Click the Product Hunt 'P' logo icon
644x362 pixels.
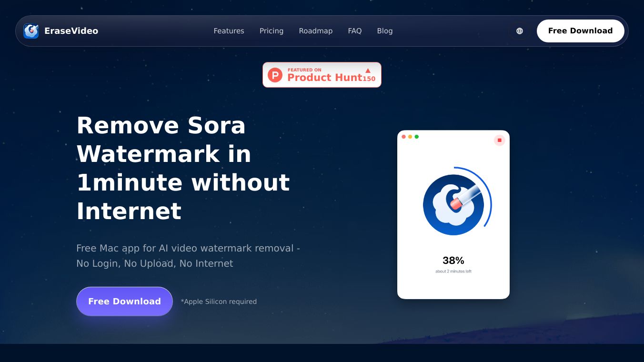click(x=275, y=75)
